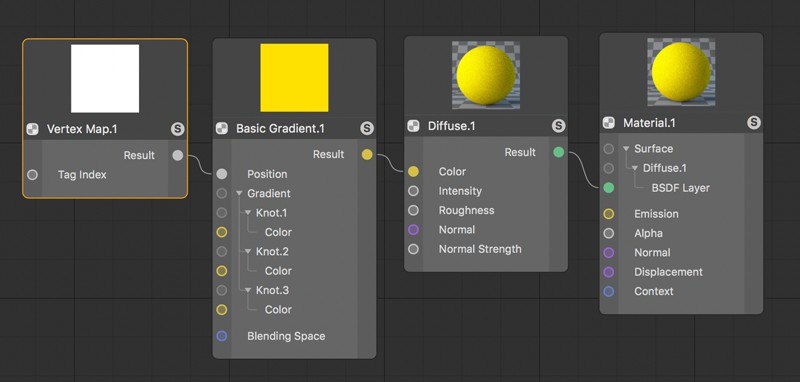Click the Diffuse.1 Normal input port
This screenshot has height=382, width=800.
413,230
